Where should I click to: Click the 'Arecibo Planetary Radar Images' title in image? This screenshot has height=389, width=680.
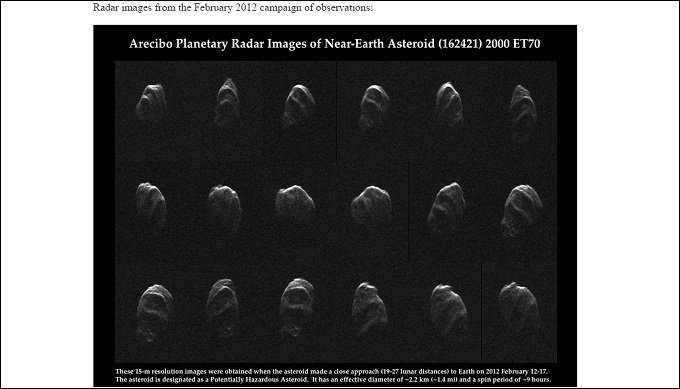[334, 44]
